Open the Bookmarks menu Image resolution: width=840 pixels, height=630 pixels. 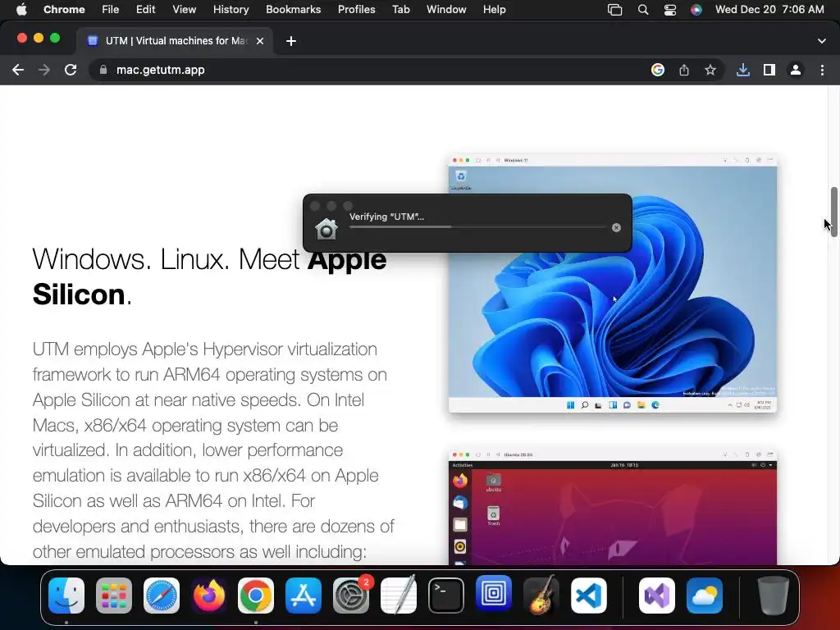tap(293, 10)
